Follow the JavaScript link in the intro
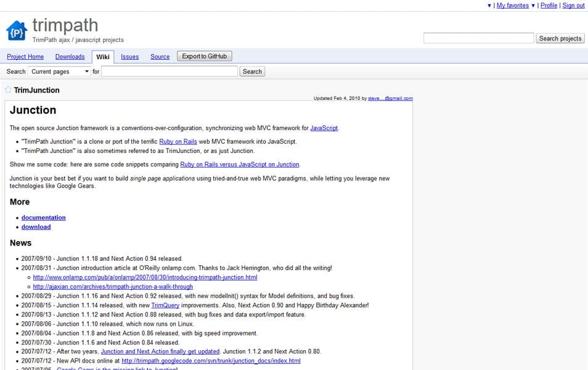Screen dimensions: 588x370 tap(324, 128)
